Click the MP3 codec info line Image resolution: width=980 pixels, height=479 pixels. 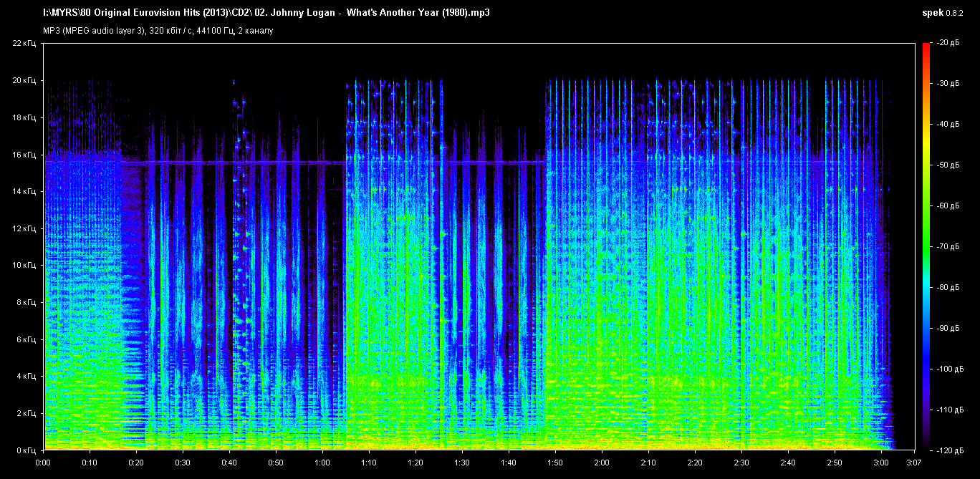click(x=158, y=30)
